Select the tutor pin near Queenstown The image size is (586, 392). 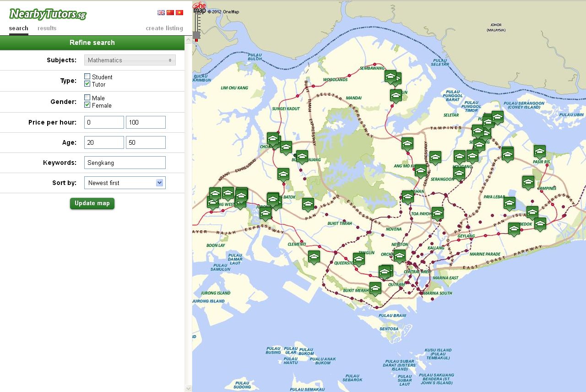pos(358,259)
